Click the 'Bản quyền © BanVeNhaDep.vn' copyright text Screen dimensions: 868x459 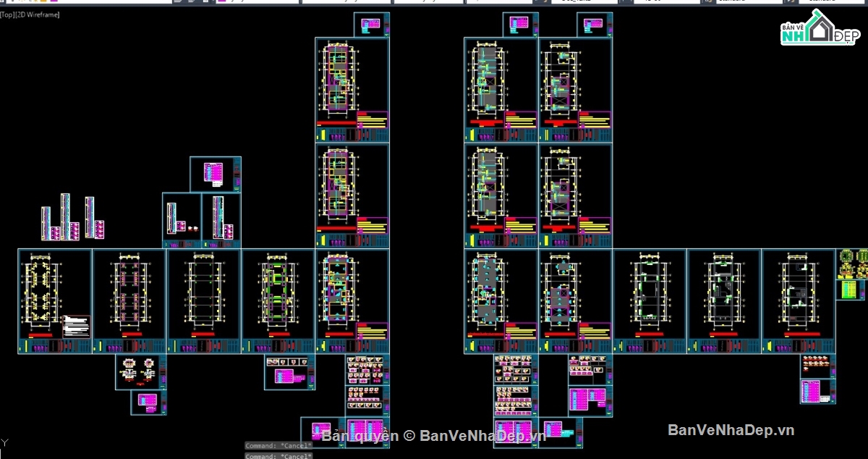[x=434, y=435]
